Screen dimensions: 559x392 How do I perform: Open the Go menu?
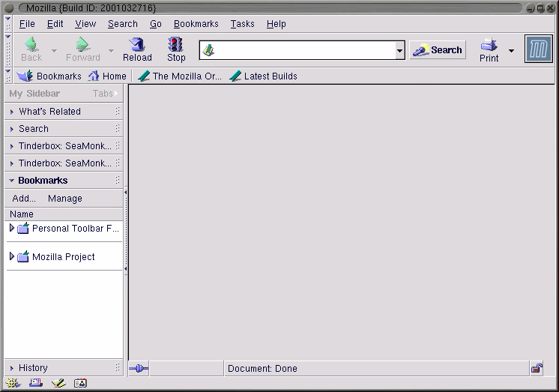pos(155,24)
